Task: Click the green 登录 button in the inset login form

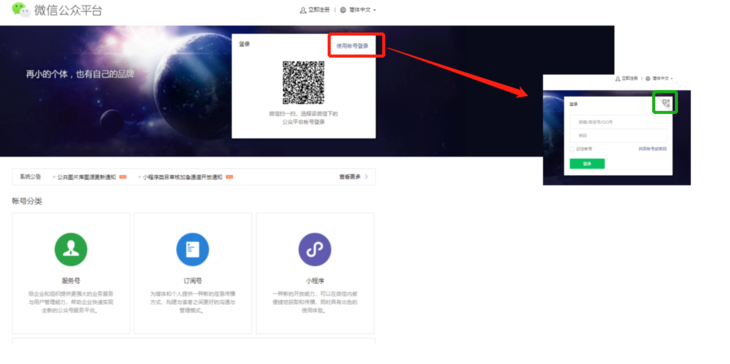Action: [x=587, y=164]
